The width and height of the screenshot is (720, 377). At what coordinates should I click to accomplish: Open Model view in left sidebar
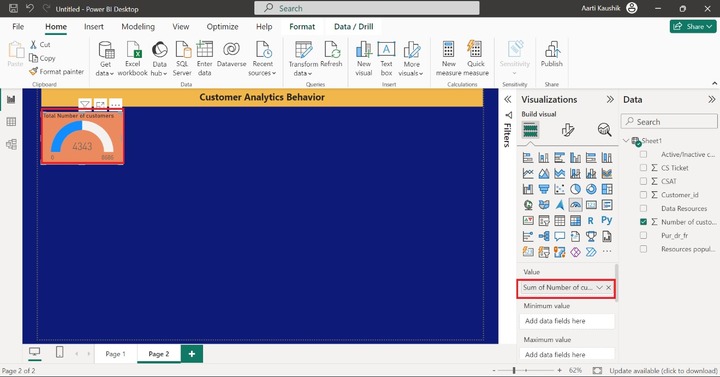pos(11,144)
